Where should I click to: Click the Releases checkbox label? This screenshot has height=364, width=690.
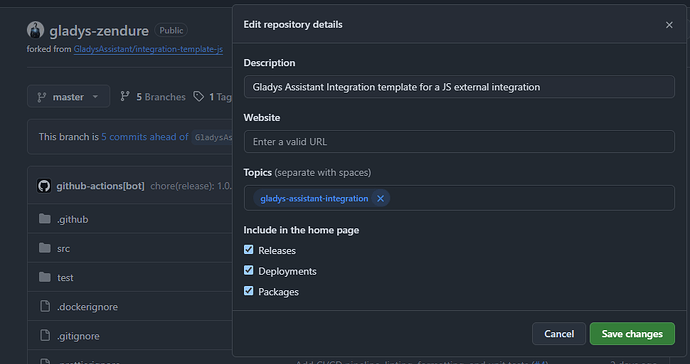pyautogui.click(x=277, y=250)
